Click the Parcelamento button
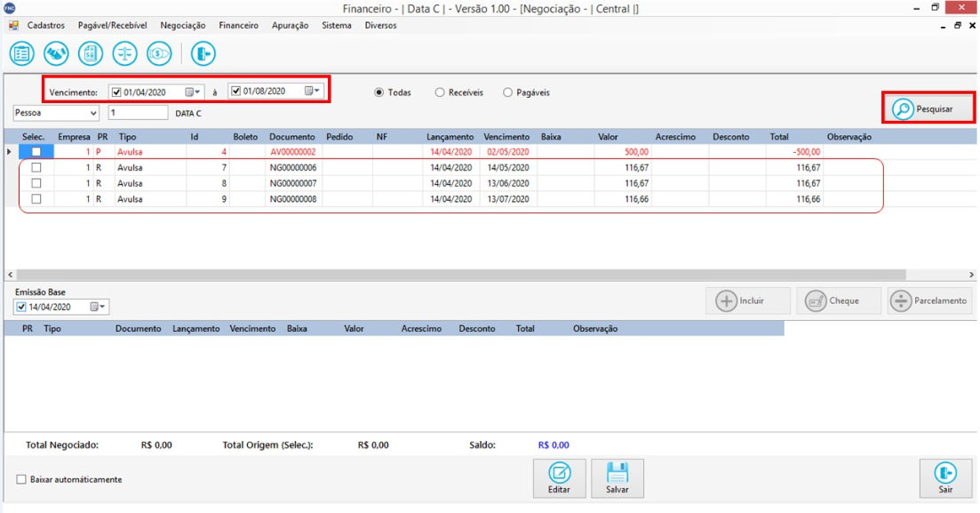The image size is (980, 513). 930,301
